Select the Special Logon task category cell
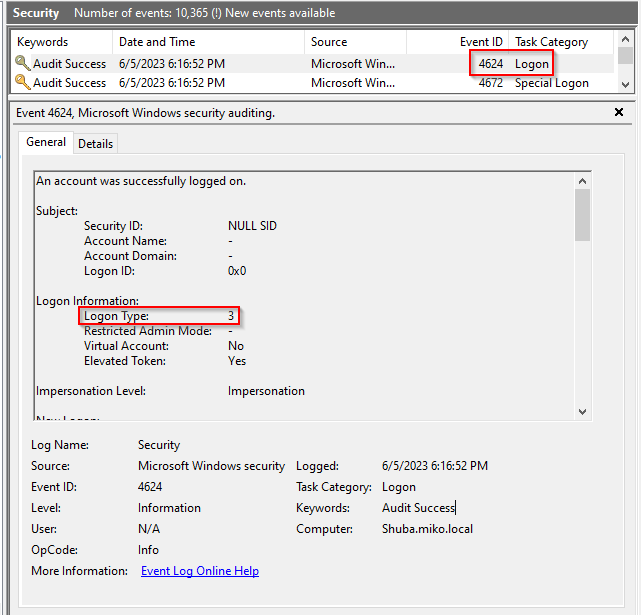The image size is (641, 615). click(551, 83)
